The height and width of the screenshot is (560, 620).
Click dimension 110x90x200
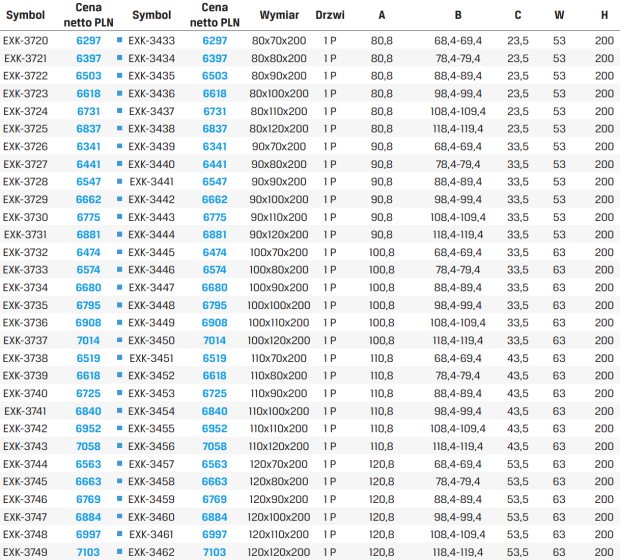279,394
